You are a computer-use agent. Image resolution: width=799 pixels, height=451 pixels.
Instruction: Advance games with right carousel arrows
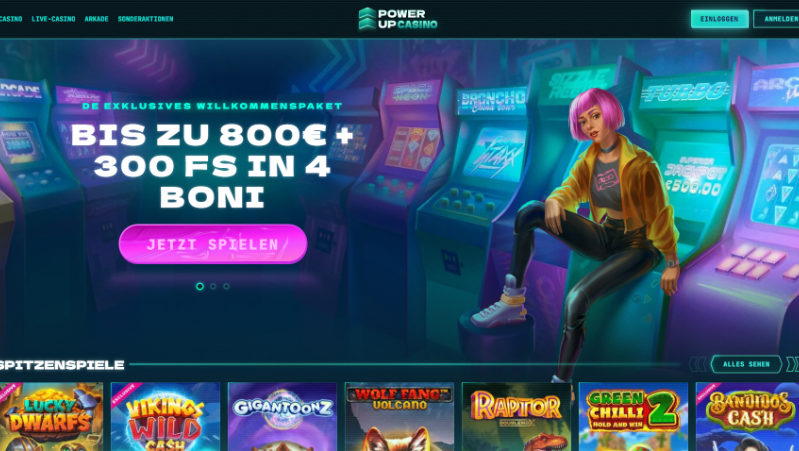pyautogui.click(x=792, y=364)
